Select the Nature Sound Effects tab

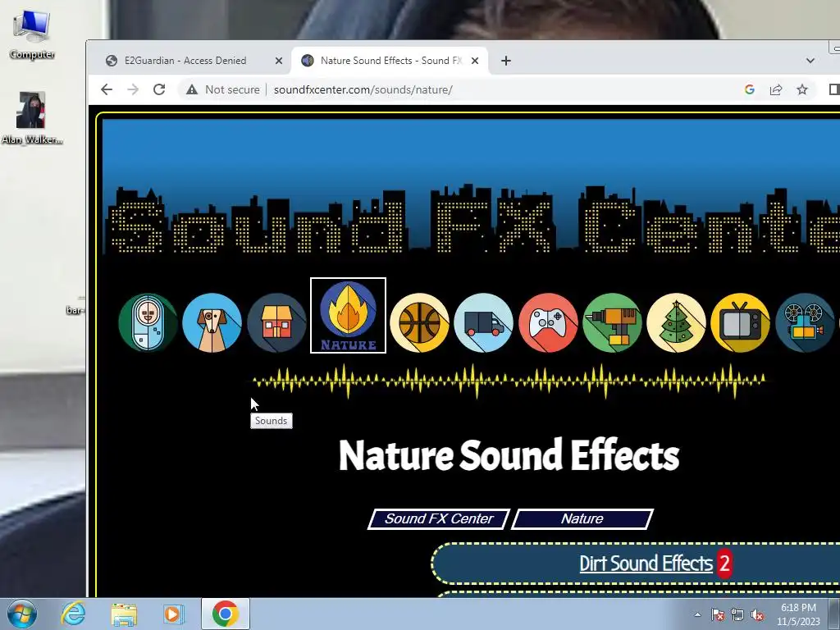pyautogui.click(x=390, y=61)
